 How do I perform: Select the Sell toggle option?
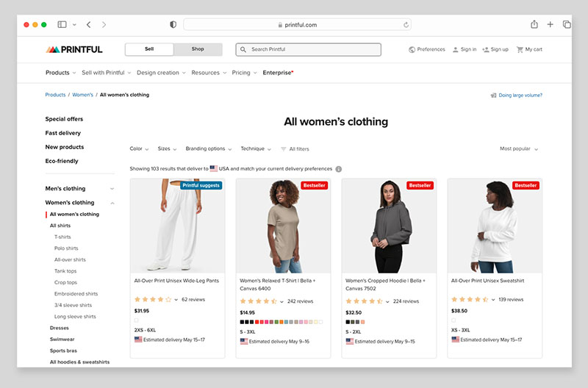click(x=149, y=49)
